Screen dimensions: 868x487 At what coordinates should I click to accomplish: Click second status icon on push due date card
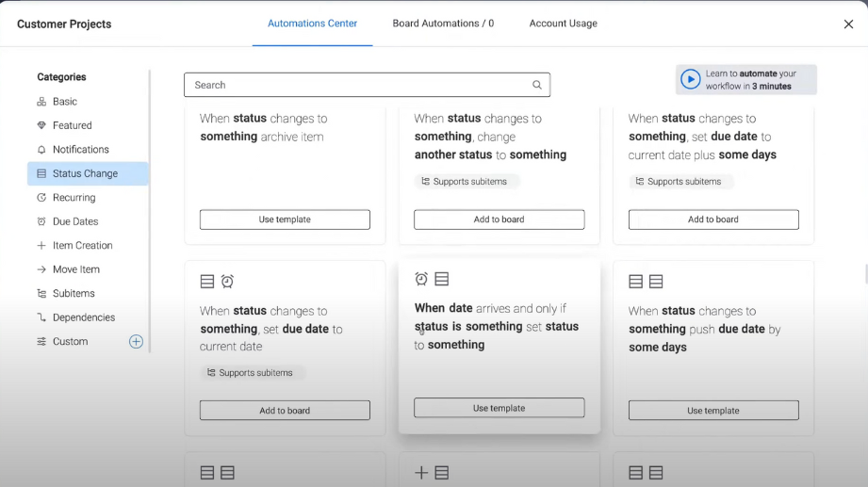coord(656,281)
